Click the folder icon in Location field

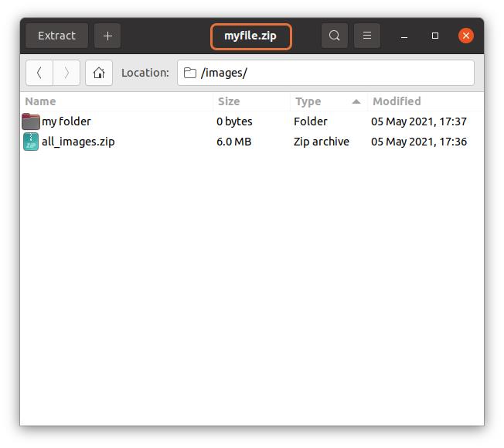(x=190, y=73)
